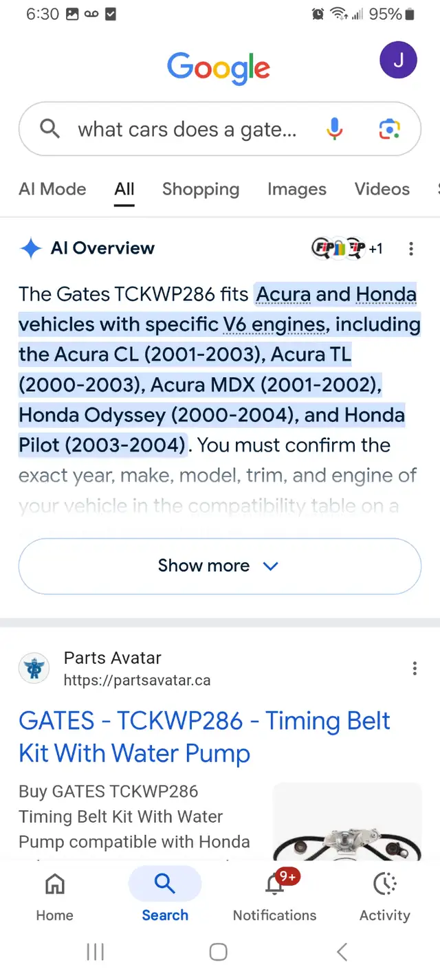
Task: Tap the magnifying glass in search bar
Action: 49,129
